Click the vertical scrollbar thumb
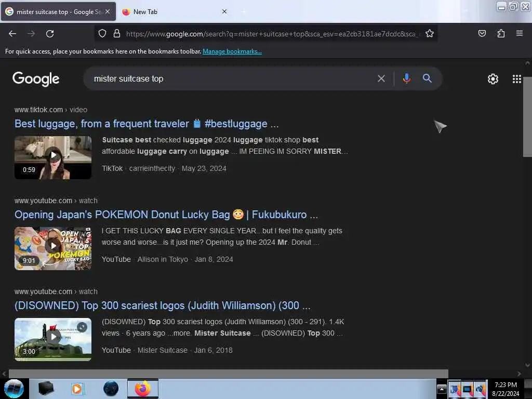Image resolution: width=532 pixels, height=399 pixels. pyautogui.click(x=527, y=117)
